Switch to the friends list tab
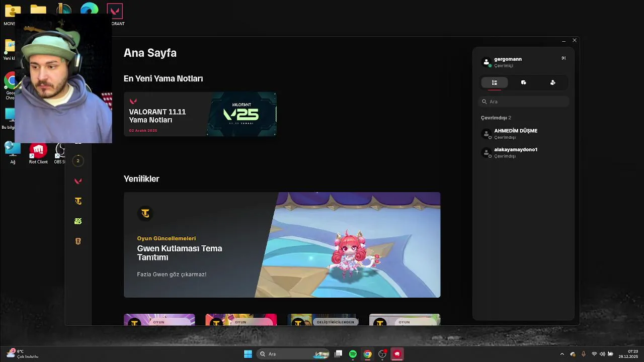Screen dimensions: 644x362 495,82
